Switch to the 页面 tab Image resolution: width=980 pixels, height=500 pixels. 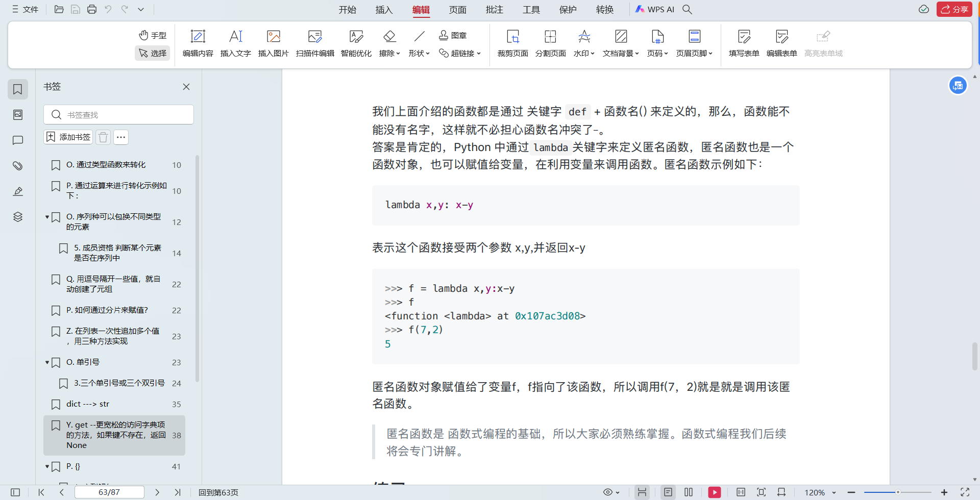(x=457, y=10)
